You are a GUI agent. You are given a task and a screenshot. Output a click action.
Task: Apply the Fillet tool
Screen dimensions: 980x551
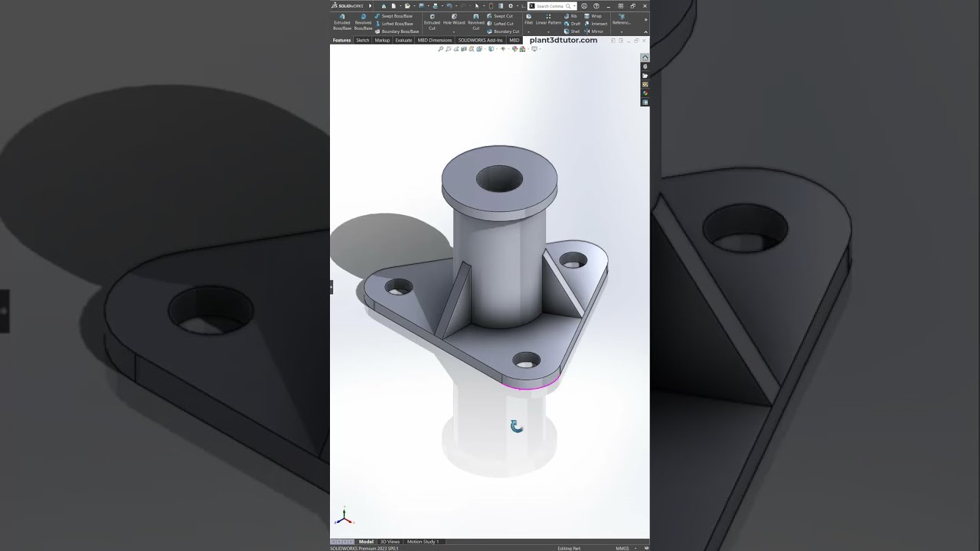click(x=528, y=19)
